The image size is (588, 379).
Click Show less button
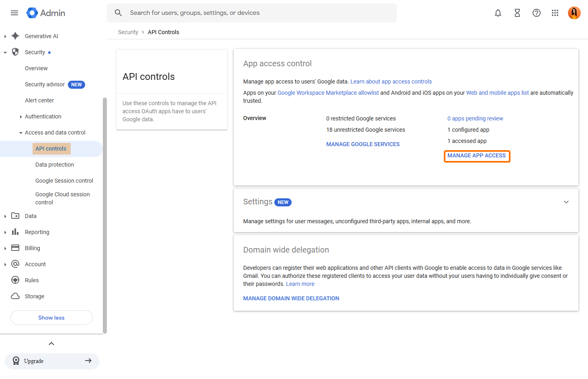tap(51, 318)
